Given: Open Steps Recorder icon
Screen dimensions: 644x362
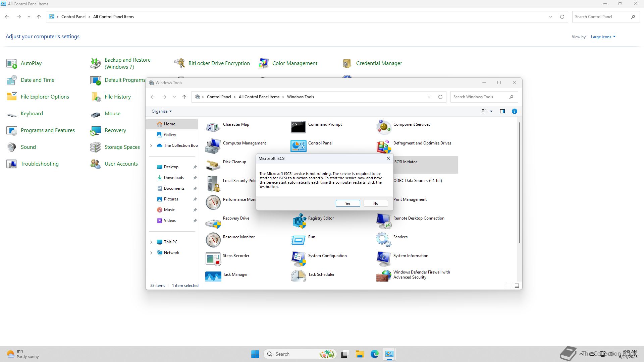Looking at the screenshot, I should point(213,258).
